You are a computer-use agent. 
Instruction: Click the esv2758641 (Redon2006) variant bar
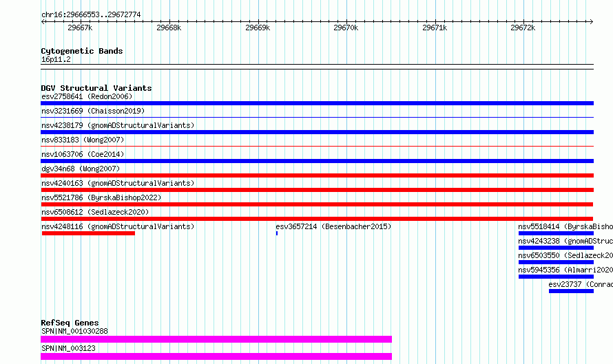[x=317, y=103]
